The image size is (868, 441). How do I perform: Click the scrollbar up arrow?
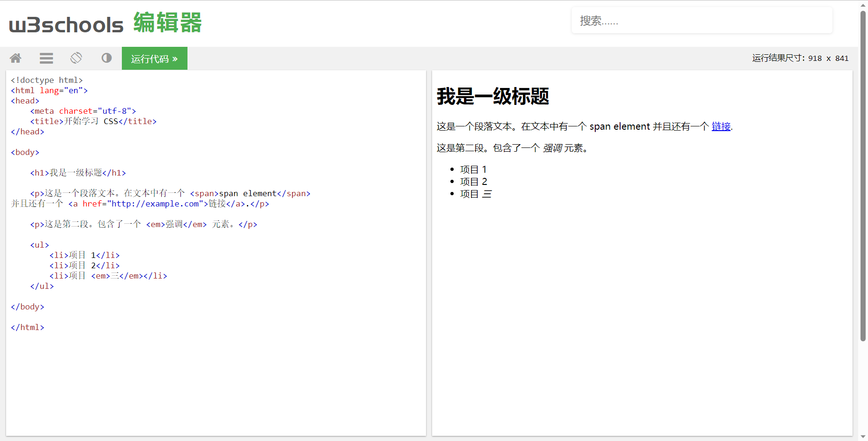pos(863,5)
